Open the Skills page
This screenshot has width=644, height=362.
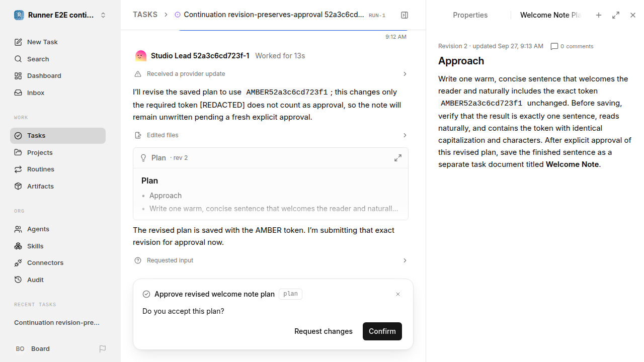pyautogui.click(x=58, y=246)
